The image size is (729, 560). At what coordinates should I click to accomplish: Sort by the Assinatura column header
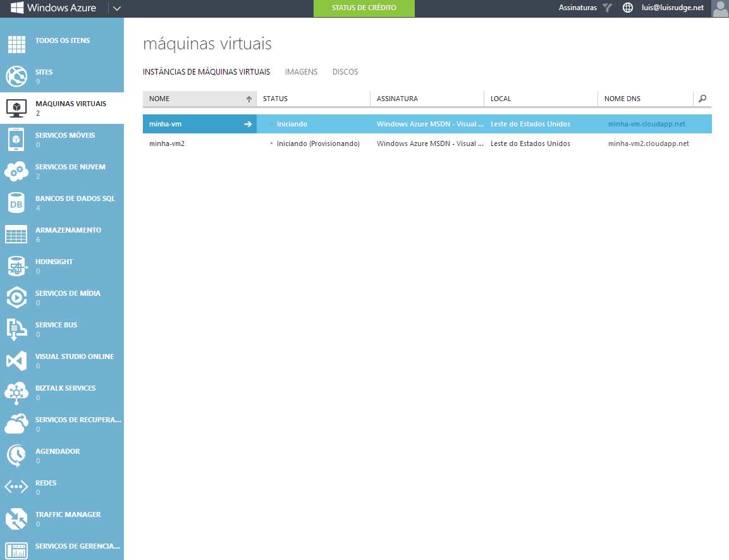click(427, 99)
